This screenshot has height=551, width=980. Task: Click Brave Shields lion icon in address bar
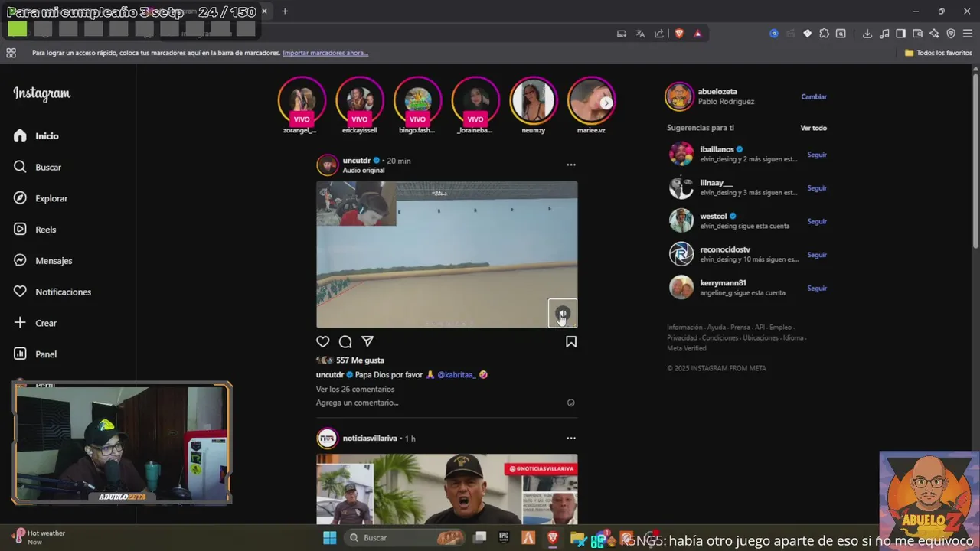(679, 34)
